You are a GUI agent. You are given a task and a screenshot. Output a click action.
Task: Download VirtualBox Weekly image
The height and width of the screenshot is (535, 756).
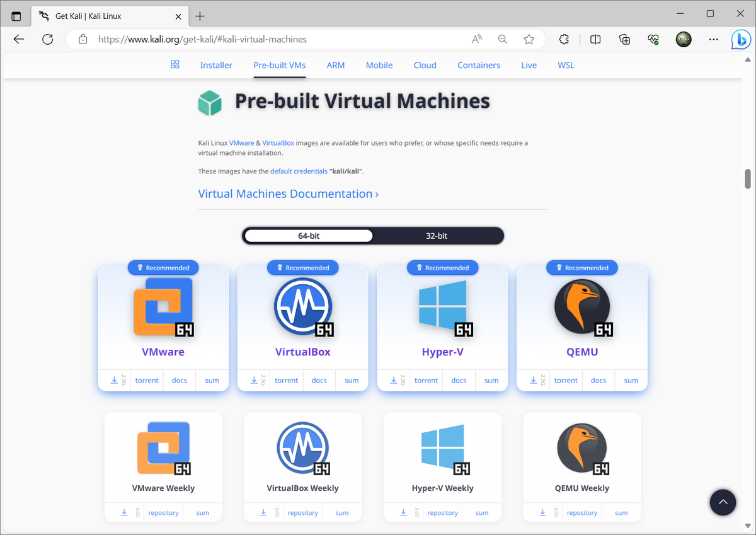coord(264,512)
